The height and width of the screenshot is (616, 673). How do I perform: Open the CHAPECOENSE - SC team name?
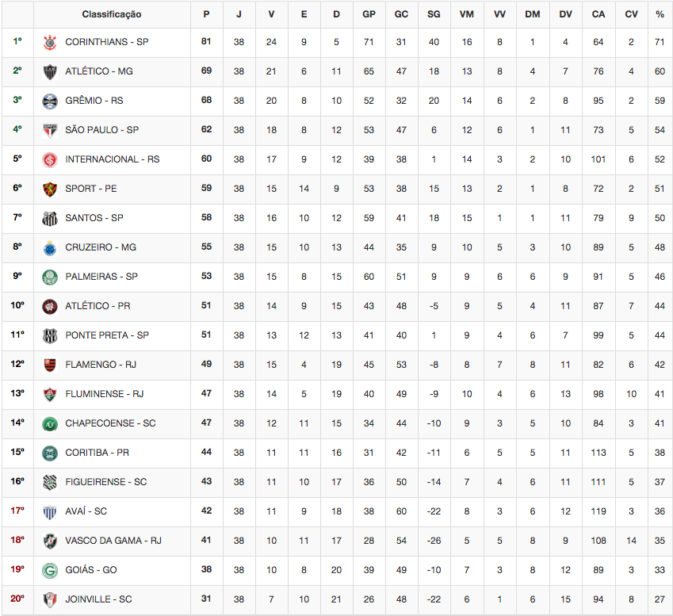click(x=110, y=423)
